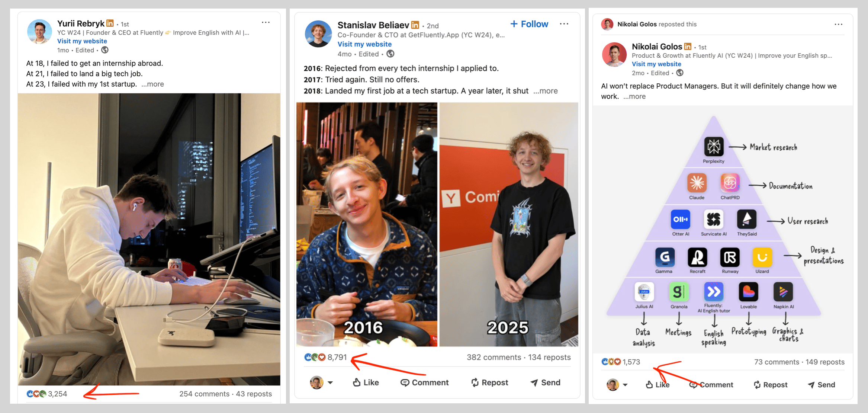
Task: Click Comment on Stanislav Beliaev's post
Action: (424, 382)
